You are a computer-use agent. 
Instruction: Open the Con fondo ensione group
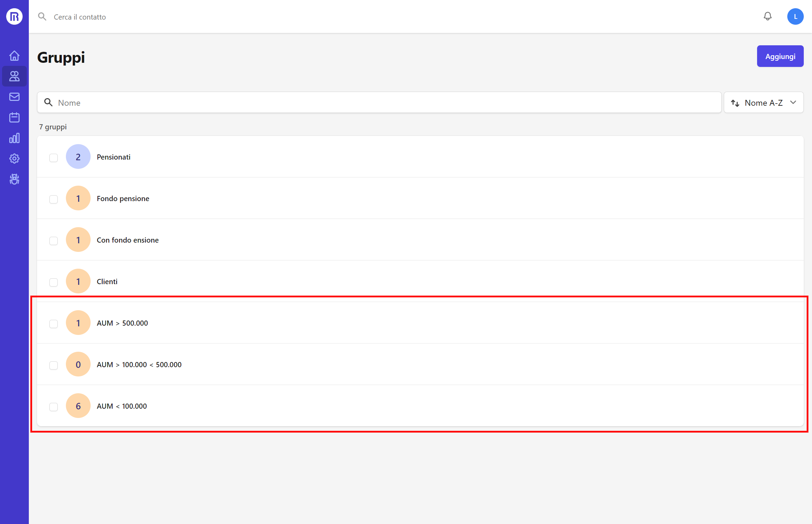(128, 240)
